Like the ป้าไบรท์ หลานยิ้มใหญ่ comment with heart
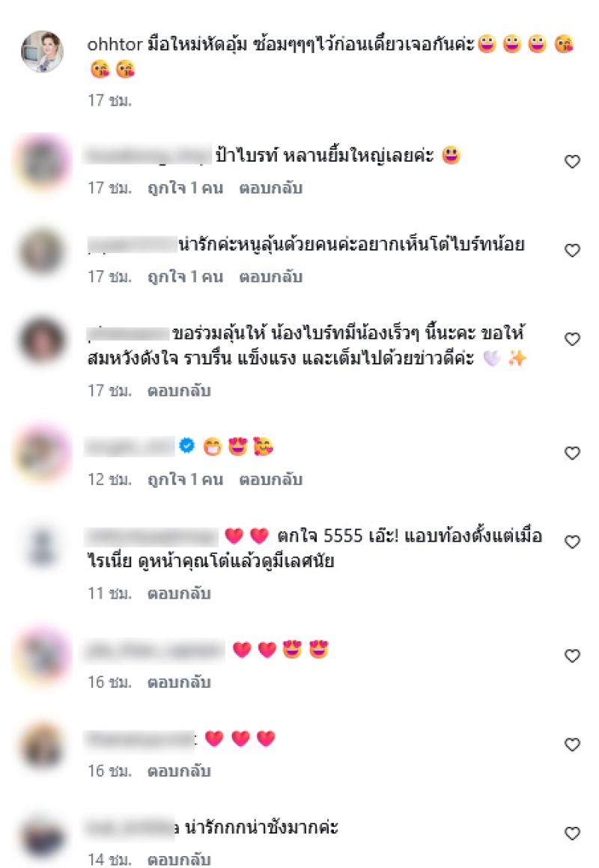The width and height of the screenshot is (599, 868). tap(572, 162)
